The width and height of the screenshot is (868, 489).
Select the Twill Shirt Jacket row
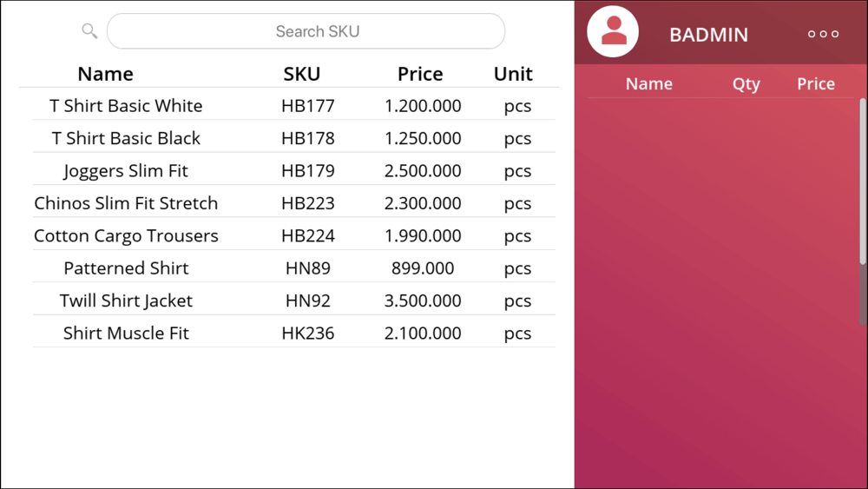294,301
